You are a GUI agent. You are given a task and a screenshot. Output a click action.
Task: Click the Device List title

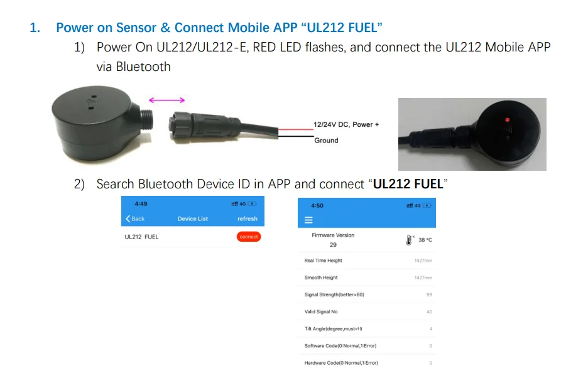pyautogui.click(x=193, y=219)
